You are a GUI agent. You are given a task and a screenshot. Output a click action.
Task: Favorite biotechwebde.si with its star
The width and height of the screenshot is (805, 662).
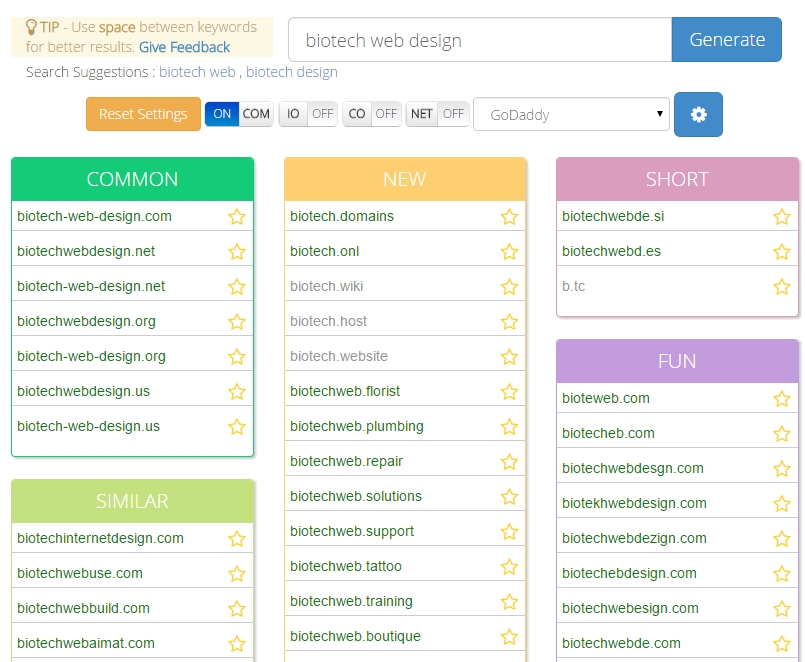[x=782, y=217]
